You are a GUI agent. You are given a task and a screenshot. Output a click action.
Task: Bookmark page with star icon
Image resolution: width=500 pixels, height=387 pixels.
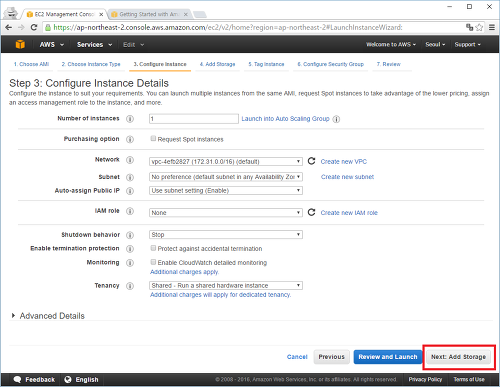pyautogui.click(x=479, y=27)
